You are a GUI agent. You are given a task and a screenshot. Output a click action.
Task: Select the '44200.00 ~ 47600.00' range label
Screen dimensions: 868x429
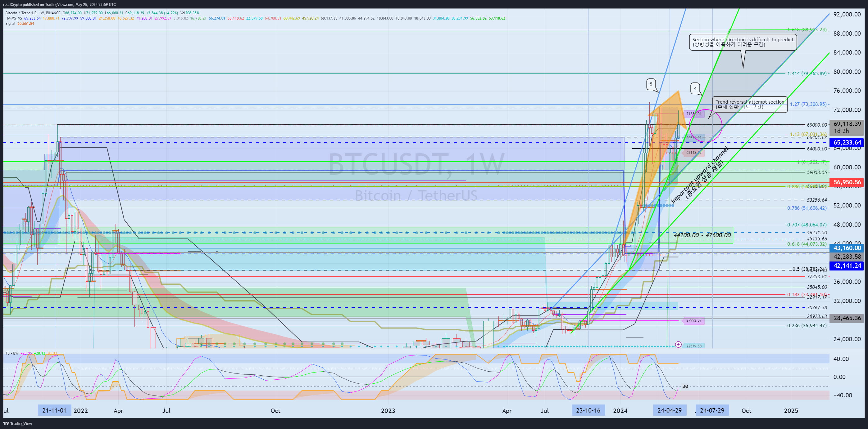(x=702, y=235)
